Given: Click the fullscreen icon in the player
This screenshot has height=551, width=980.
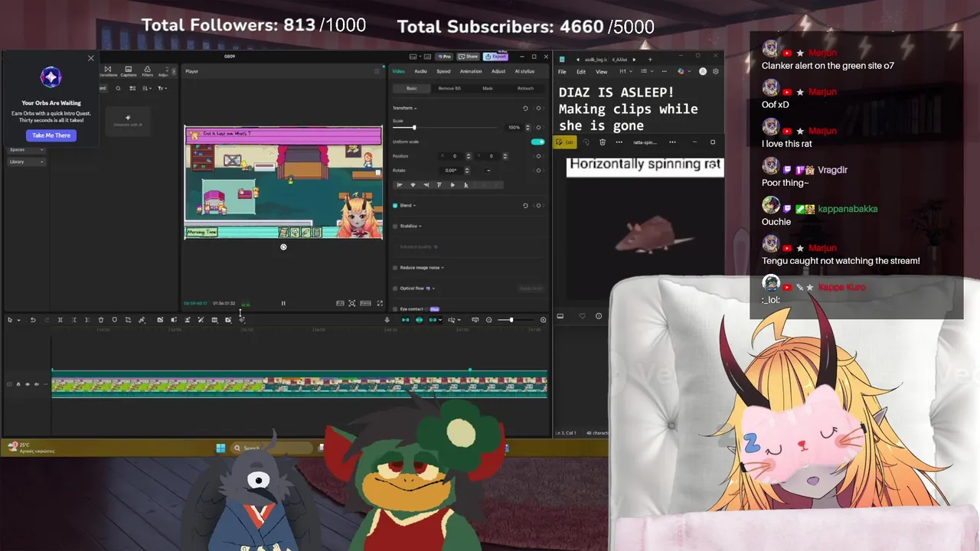Looking at the screenshot, I should coord(380,303).
